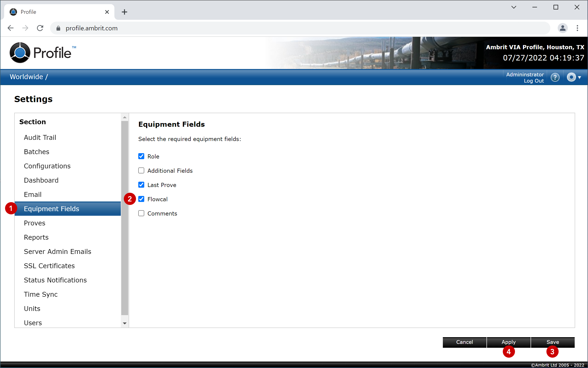Enable the Comments checkbox
Screen dimensions: 588x368
coord(141,213)
